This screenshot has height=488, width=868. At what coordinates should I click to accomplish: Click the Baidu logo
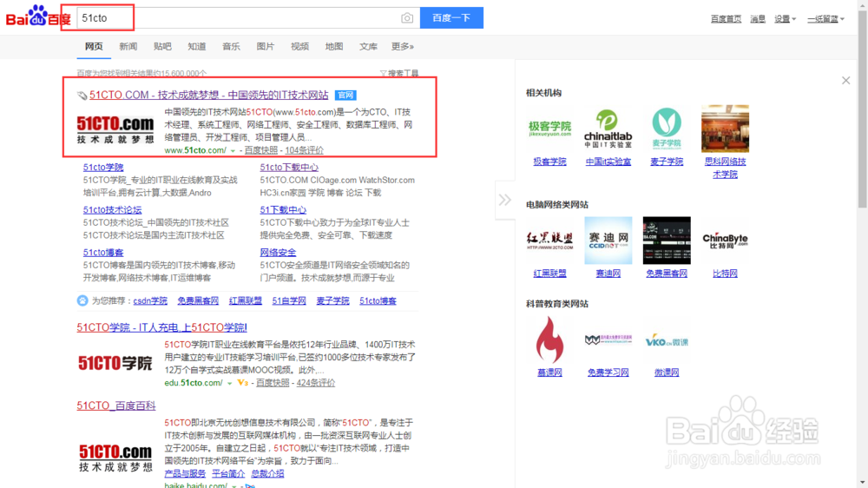coord(38,16)
